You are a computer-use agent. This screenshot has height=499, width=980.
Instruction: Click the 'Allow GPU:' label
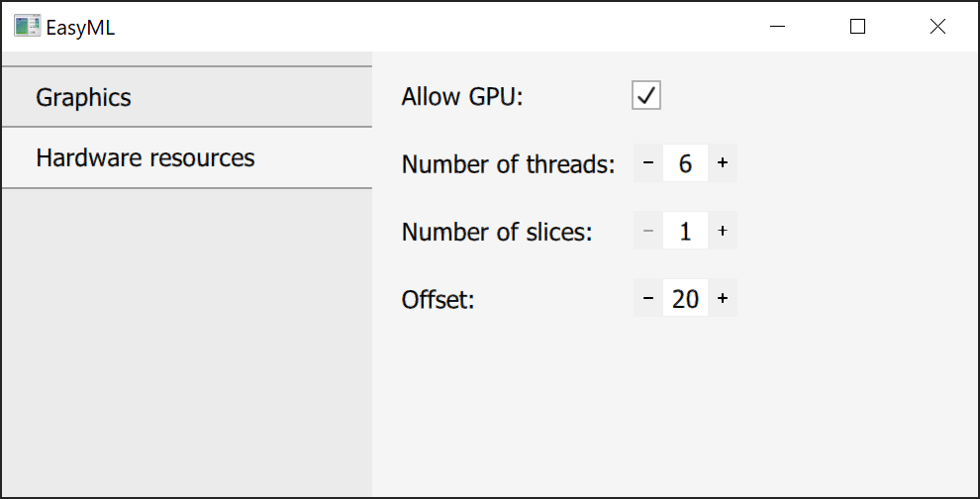[462, 97]
